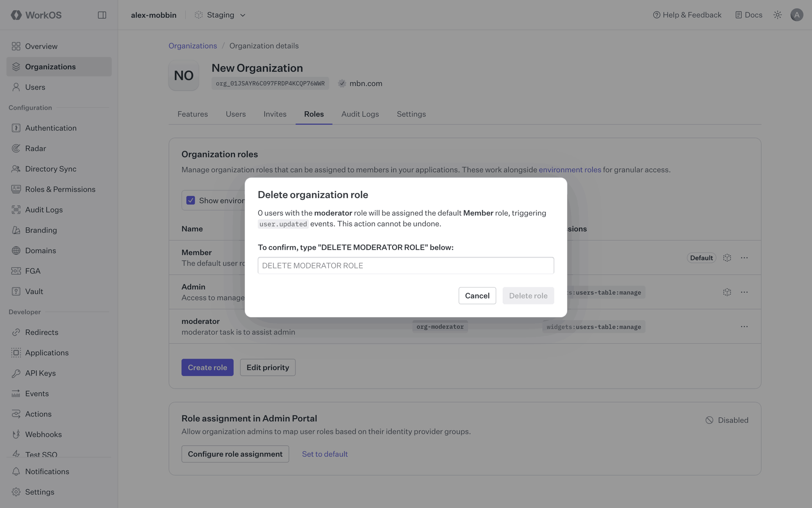
Task: Open Branding settings
Action: tap(59, 230)
